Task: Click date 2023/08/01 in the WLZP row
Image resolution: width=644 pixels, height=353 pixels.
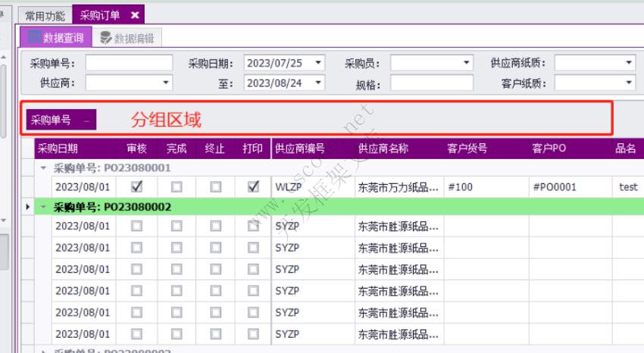Action: 83,187
